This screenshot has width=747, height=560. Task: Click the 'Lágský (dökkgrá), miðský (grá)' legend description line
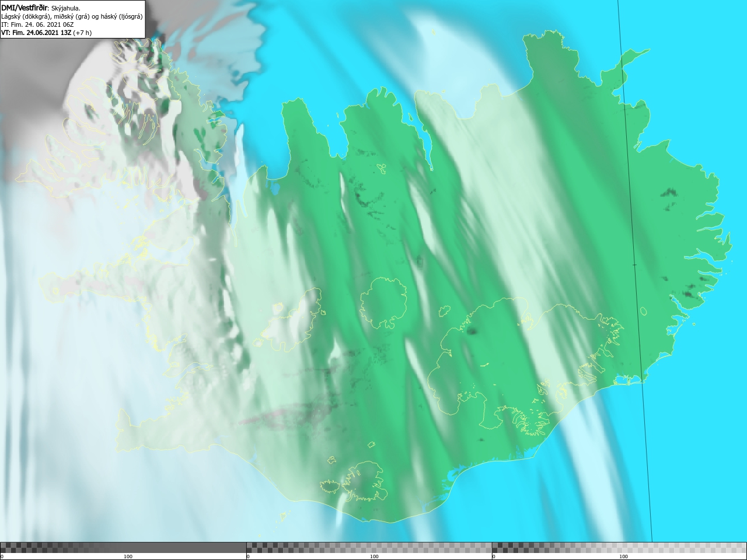[72, 16]
